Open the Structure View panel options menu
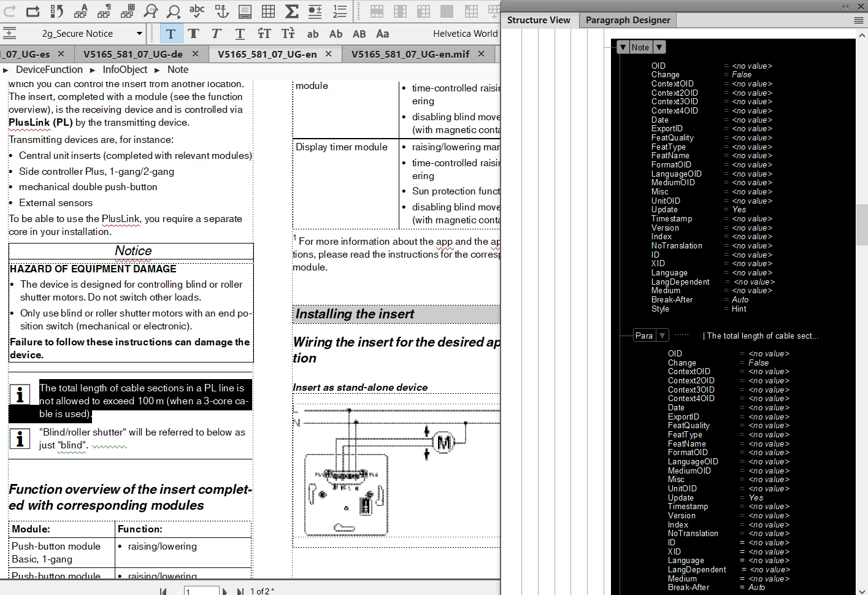Viewport: 868px width, 595px height. [x=859, y=20]
